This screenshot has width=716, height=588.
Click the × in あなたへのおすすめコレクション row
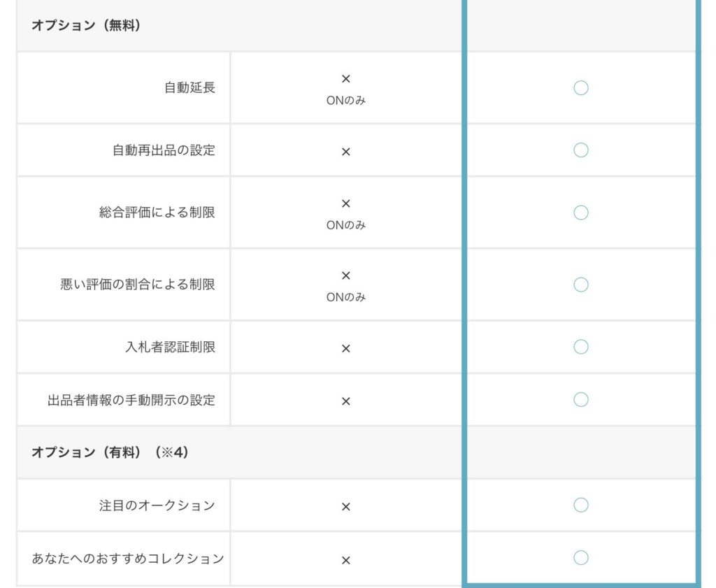tap(345, 560)
